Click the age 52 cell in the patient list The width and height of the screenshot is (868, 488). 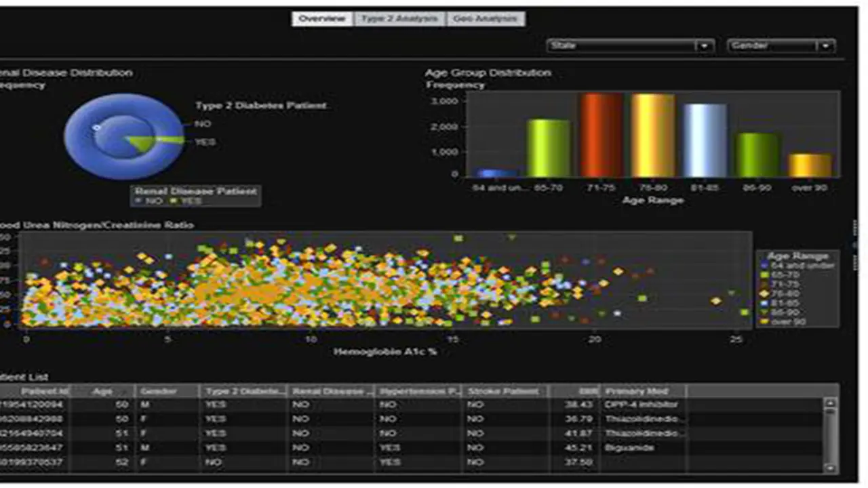[103, 462]
